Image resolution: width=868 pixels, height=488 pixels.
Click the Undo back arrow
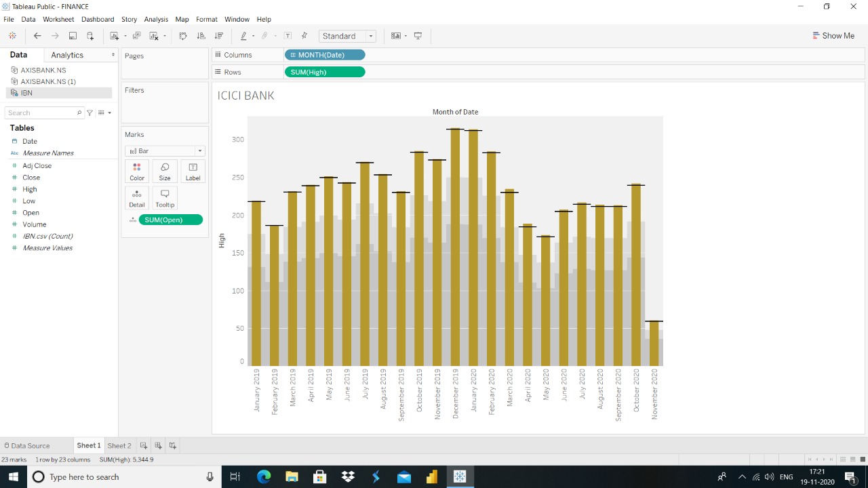pos(37,36)
